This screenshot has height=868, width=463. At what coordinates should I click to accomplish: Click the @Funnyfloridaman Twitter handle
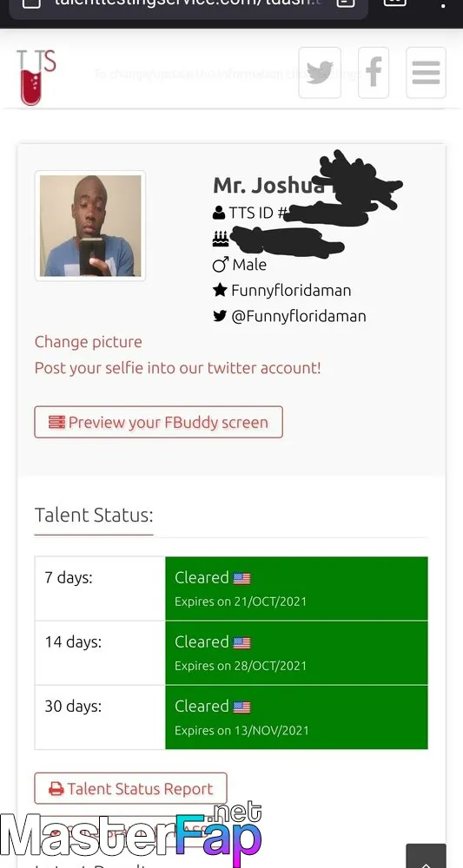point(299,316)
